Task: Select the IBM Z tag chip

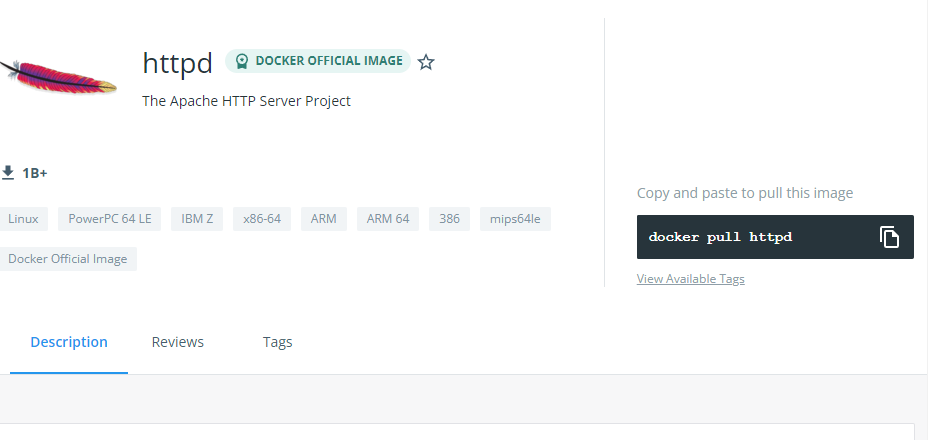Action: coord(197,219)
